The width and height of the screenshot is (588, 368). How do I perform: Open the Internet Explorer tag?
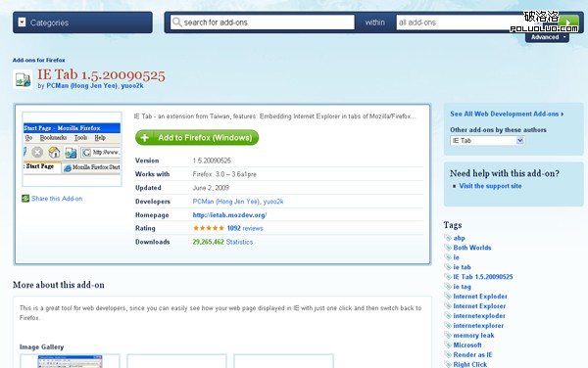(479, 306)
